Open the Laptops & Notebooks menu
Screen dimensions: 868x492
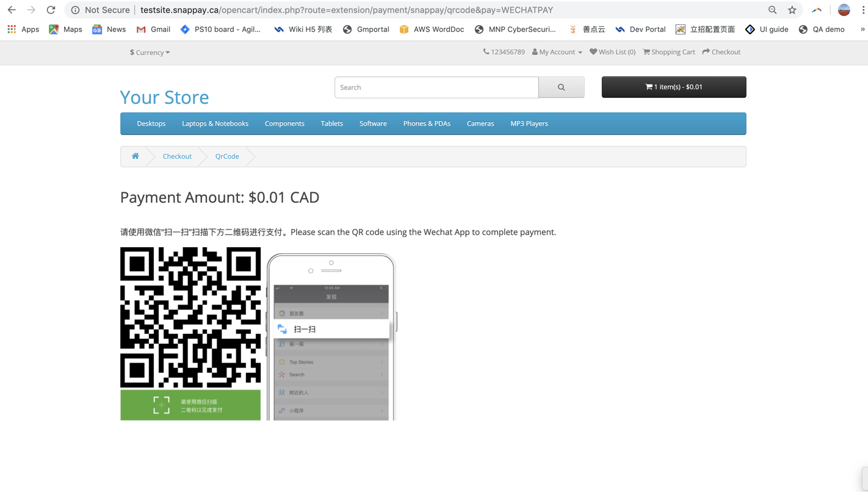(x=215, y=123)
